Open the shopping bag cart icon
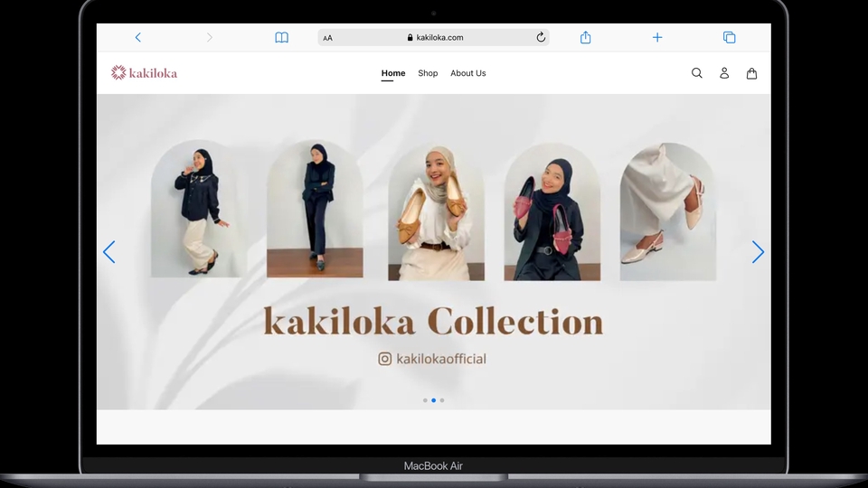This screenshot has height=488, width=868. [x=751, y=73]
